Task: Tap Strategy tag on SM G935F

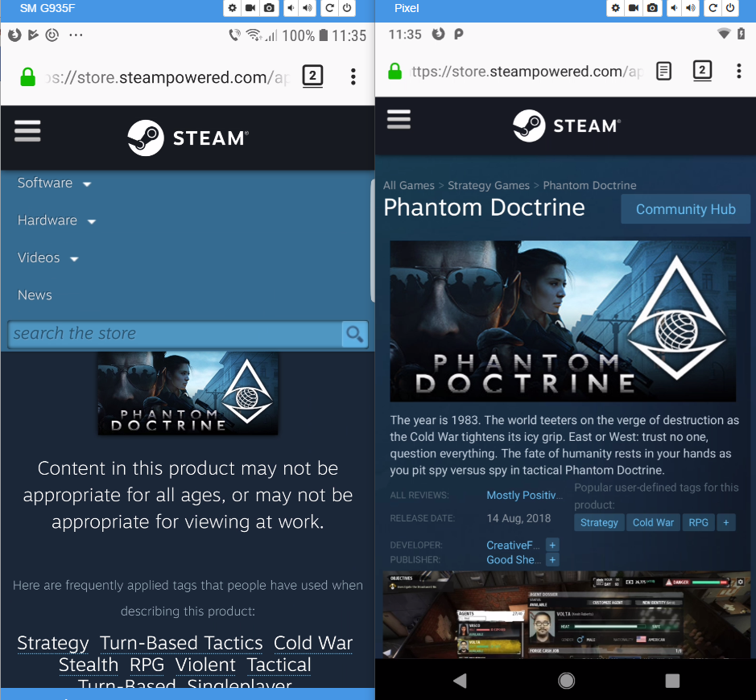Action: 53,643
